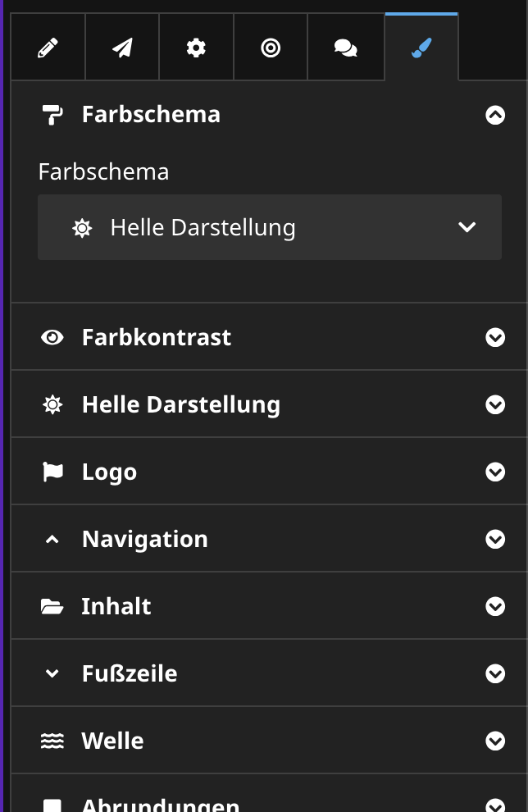Expand the Abrundungen section
The height and width of the screenshot is (812, 528).
point(495,805)
